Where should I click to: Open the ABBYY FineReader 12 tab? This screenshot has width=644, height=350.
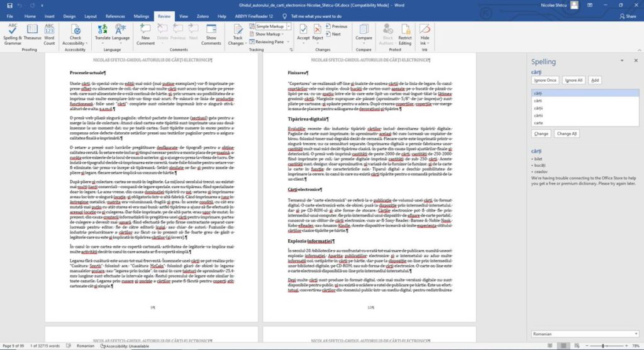click(x=254, y=16)
